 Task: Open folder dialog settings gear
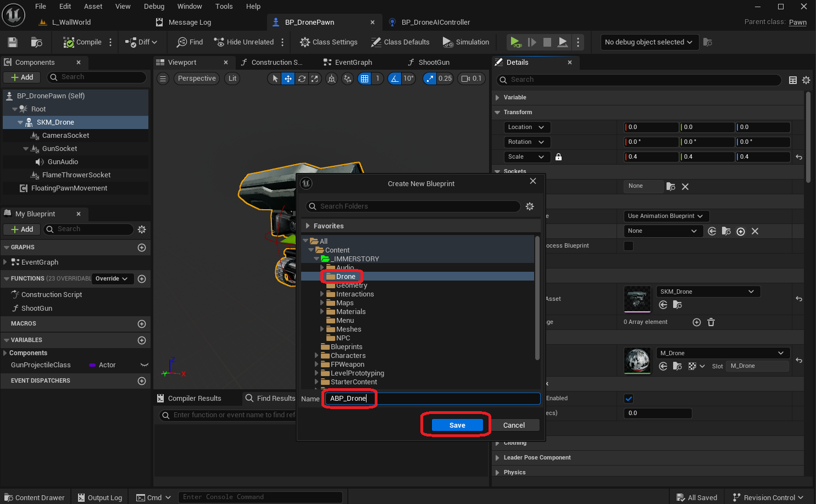(x=530, y=206)
